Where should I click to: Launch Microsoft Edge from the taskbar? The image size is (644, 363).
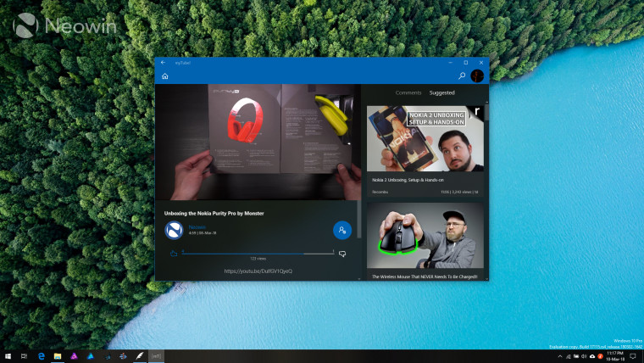pyautogui.click(x=41, y=356)
